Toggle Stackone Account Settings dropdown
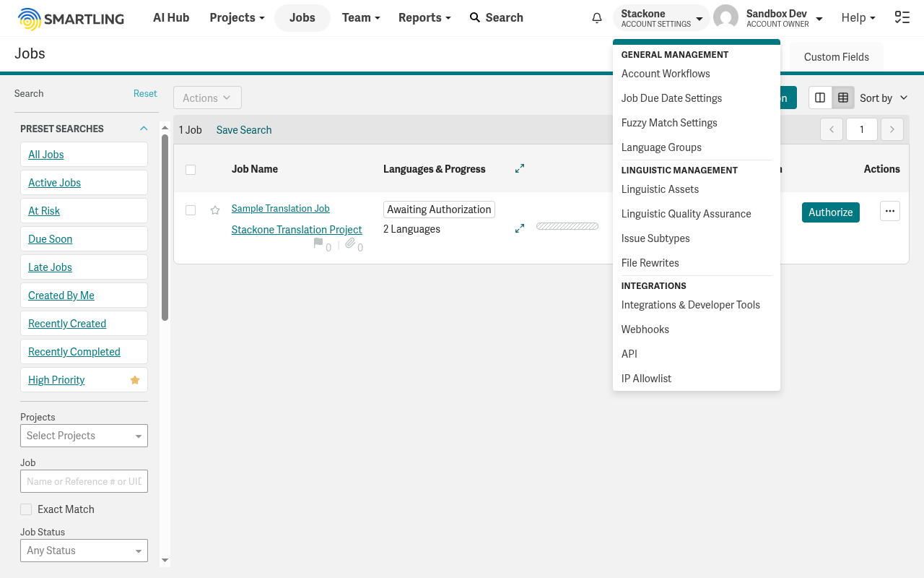This screenshot has height=578, width=924. (x=661, y=18)
